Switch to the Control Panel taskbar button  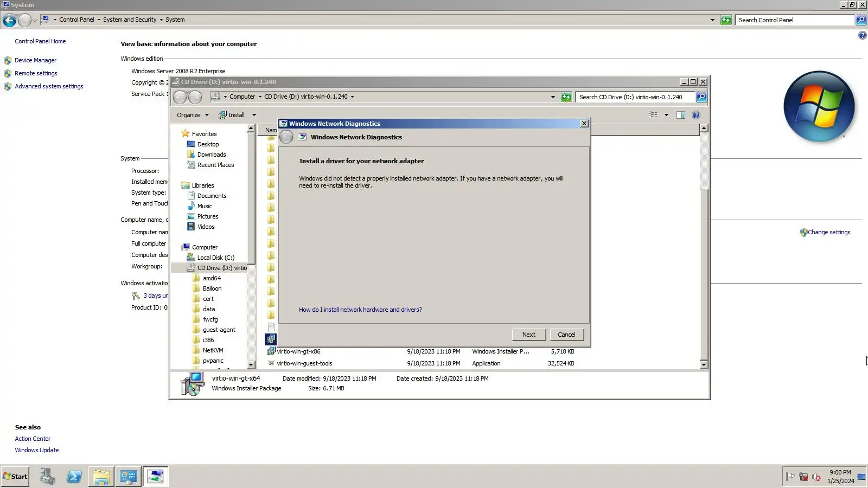tap(129, 477)
